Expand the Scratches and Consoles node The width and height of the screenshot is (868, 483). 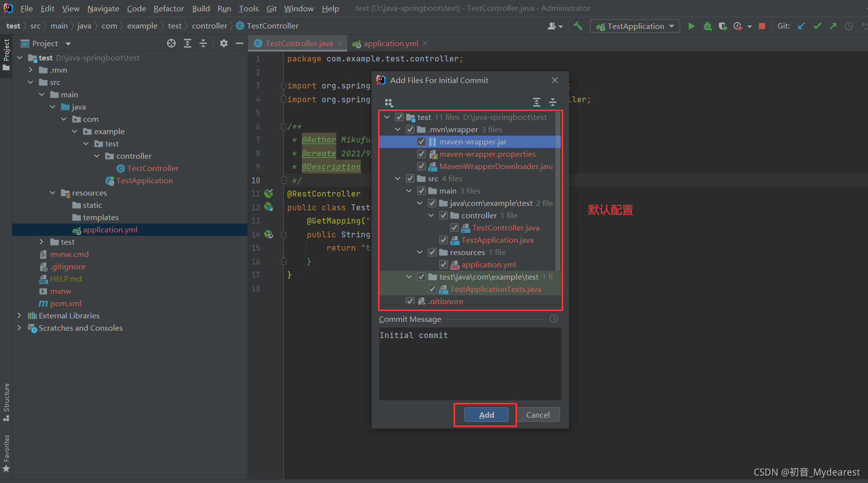pyautogui.click(x=19, y=328)
